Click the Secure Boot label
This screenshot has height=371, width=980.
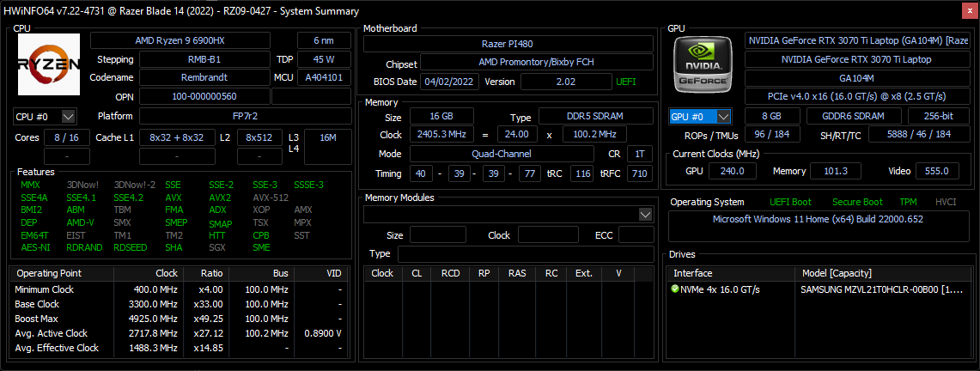857,203
